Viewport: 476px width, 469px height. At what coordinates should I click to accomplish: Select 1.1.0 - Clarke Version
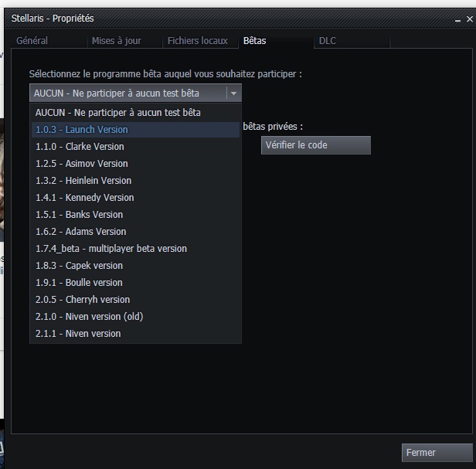135,147
